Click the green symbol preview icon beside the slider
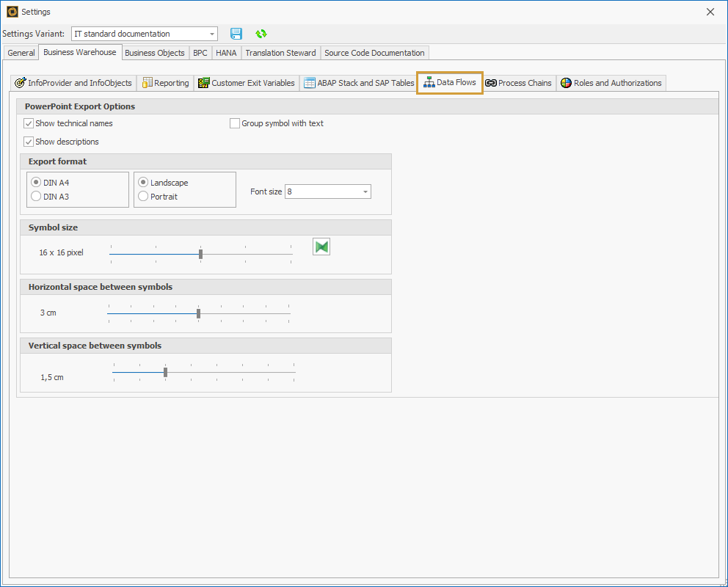Screen dimensions: 728x587 (321, 247)
